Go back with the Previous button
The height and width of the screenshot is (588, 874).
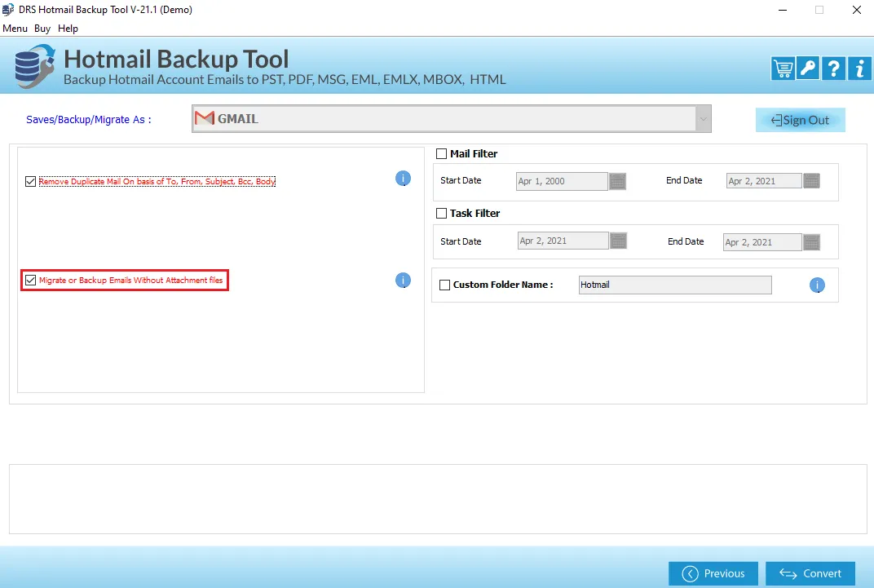tap(713, 573)
